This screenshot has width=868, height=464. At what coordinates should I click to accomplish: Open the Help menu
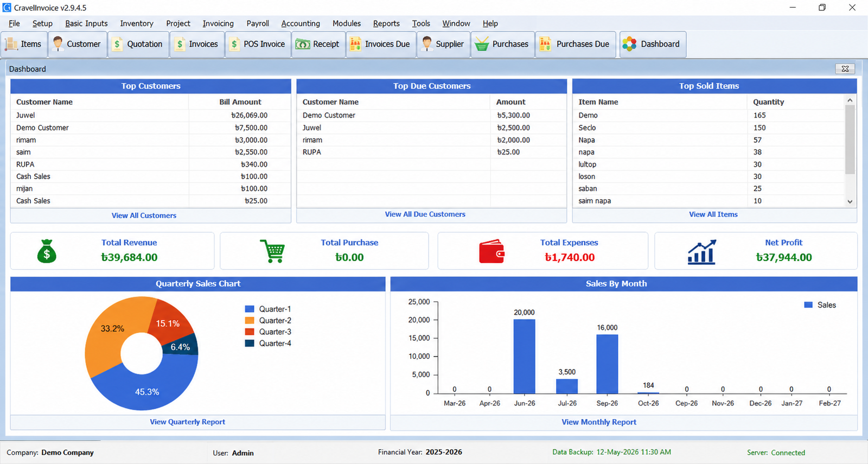pos(490,23)
